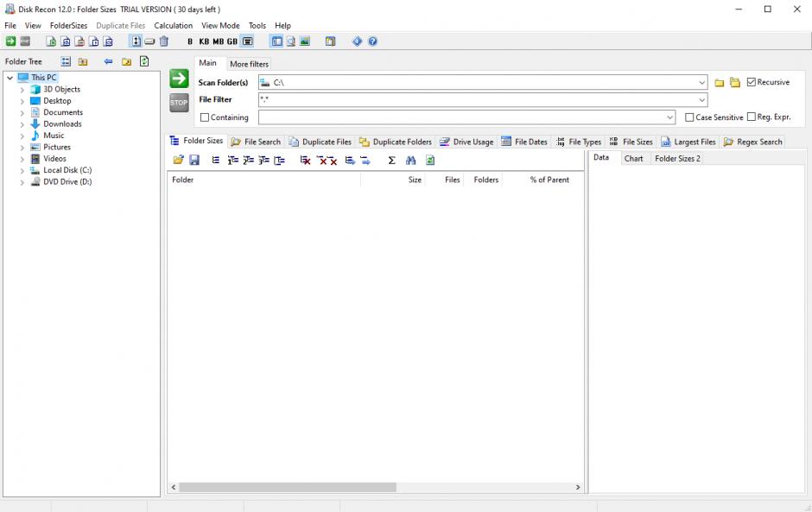Open the Duplicate Files tab
This screenshot has width=812, height=512.
point(320,142)
